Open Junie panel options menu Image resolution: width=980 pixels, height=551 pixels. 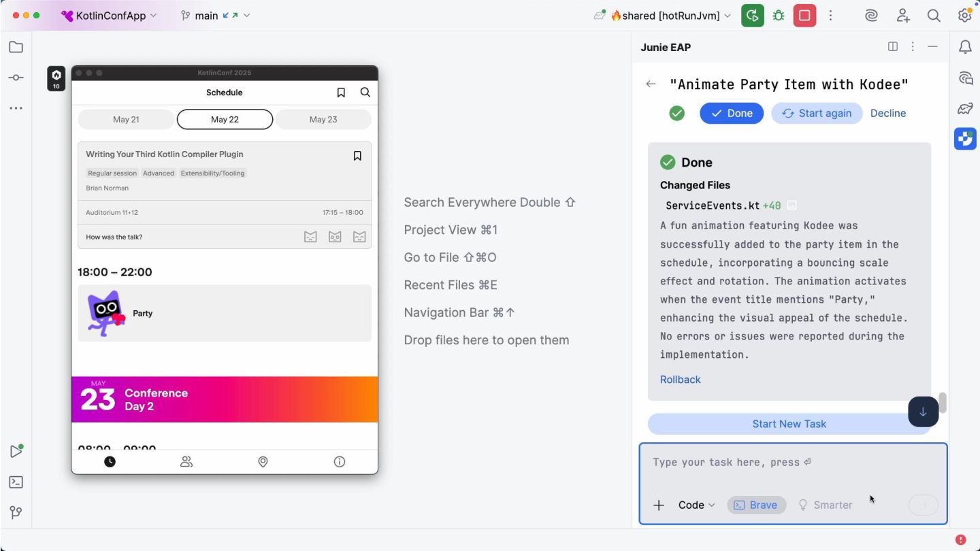click(913, 47)
